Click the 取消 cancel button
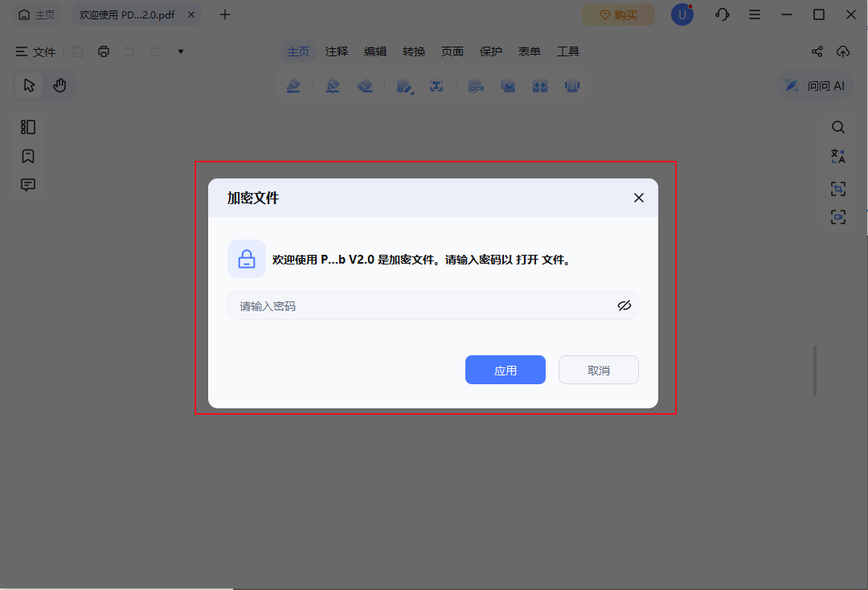This screenshot has height=590, width=868. (x=599, y=370)
